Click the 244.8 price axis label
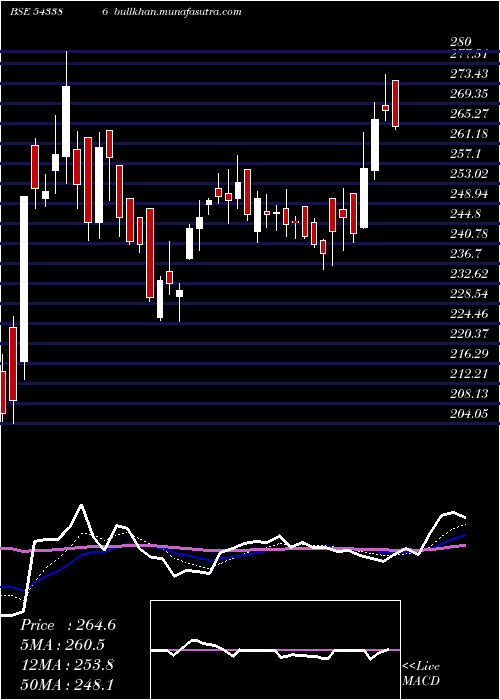Screen dimensions: 500x700 pyautogui.click(x=466, y=214)
